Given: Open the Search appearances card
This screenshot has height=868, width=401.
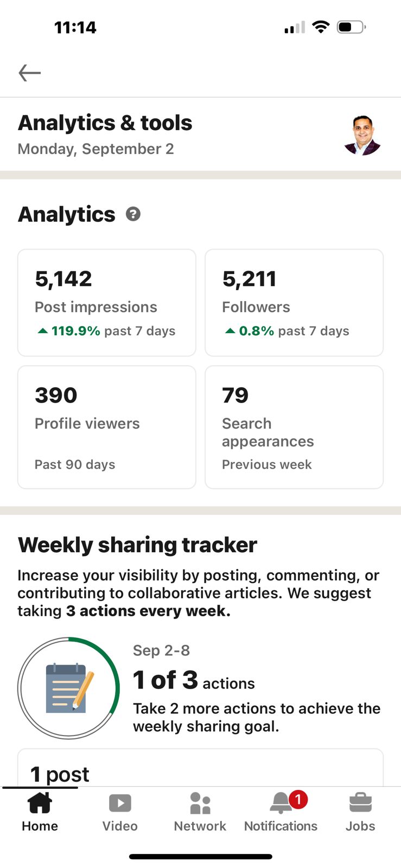Looking at the screenshot, I should (x=294, y=427).
